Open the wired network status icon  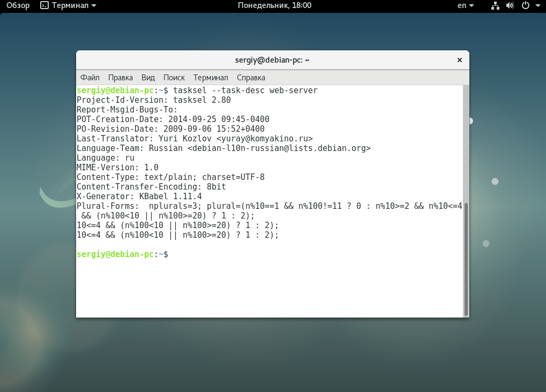tap(495, 6)
